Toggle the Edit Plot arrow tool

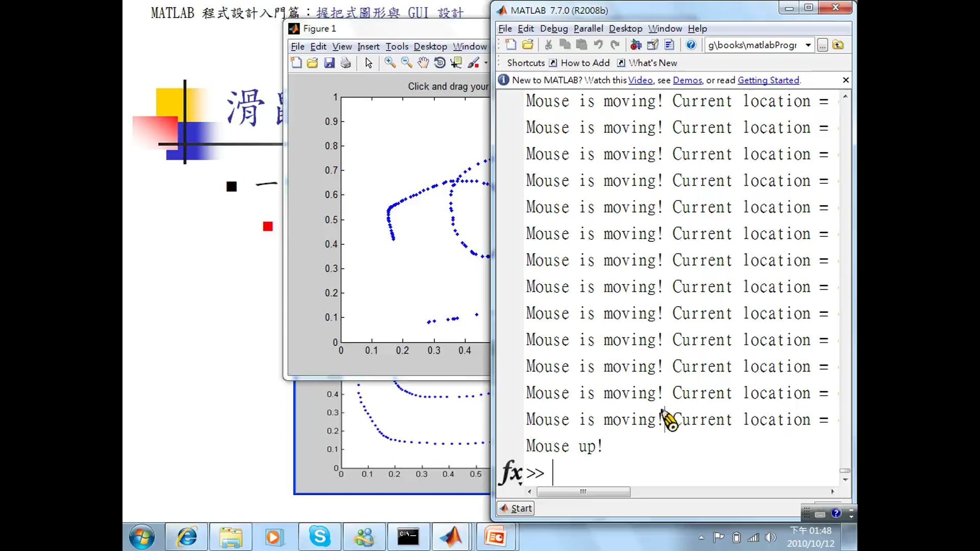pos(369,63)
